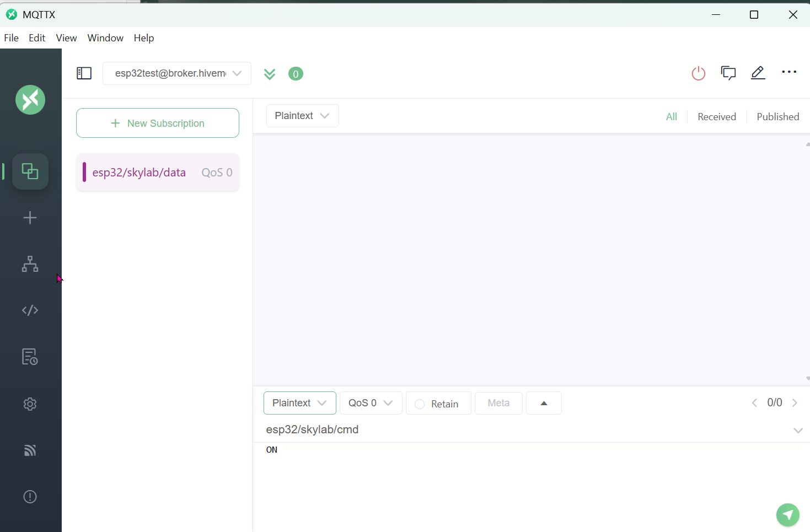Open the Script page icon
The height and width of the screenshot is (532, 810).
(30, 310)
